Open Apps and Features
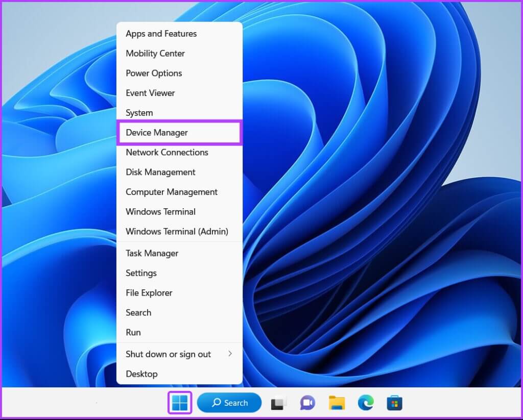Image resolution: width=523 pixels, height=420 pixels. 161,34
